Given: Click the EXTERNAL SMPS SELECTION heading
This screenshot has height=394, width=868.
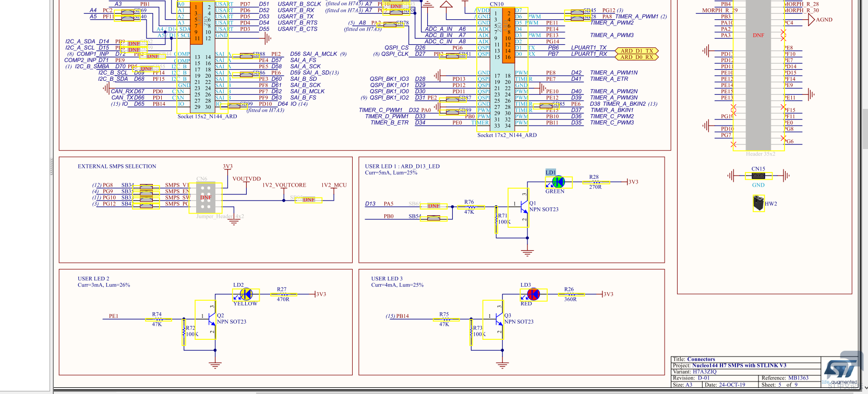Looking at the screenshot, I should click(117, 166).
